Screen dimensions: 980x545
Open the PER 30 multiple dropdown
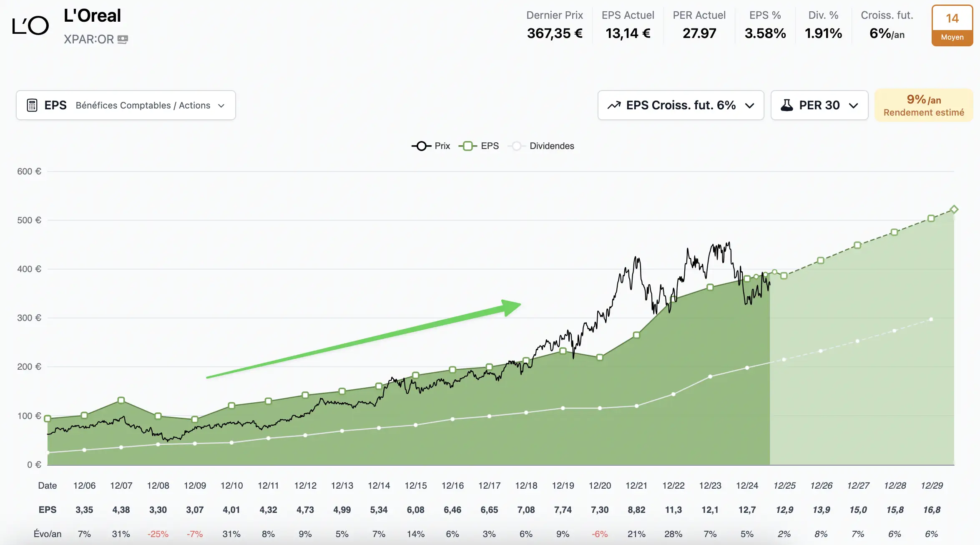point(819,105)
